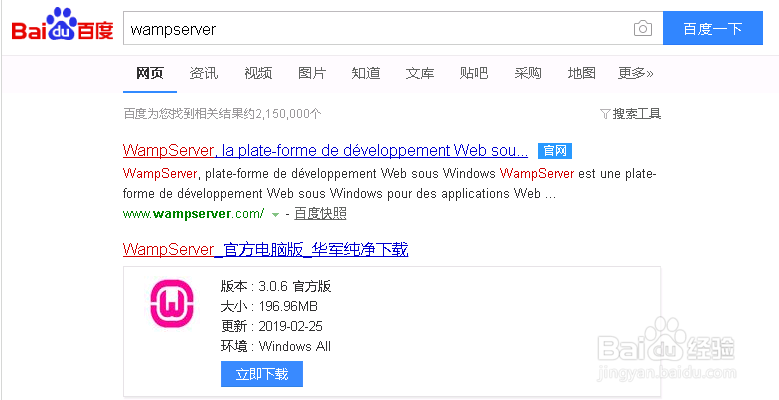Expand the 更多» category menu
Screen dimensions: 779x400
click(x=635, y=73)
